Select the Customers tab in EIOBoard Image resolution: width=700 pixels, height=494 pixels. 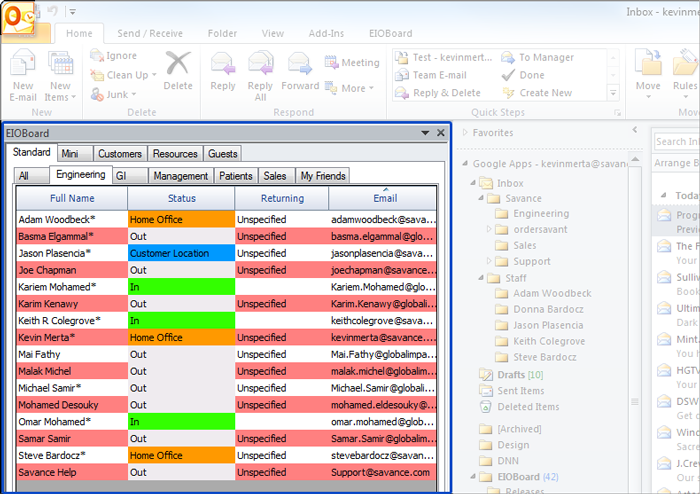(x=120, y=154)
